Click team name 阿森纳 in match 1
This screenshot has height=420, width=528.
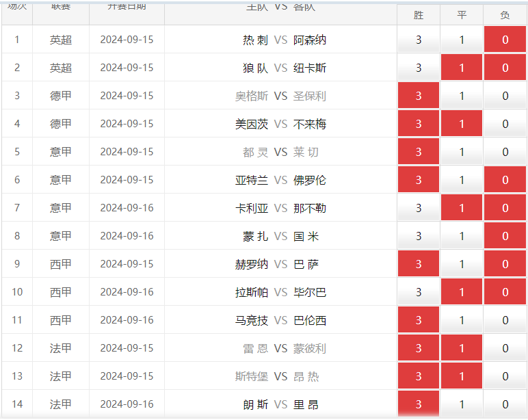coord(309,40)
